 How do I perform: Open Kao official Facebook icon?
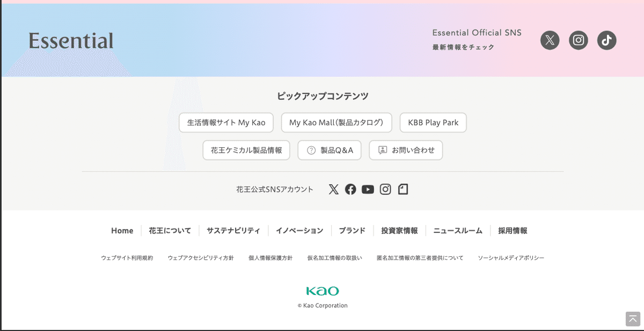click(x=350, y=189)
